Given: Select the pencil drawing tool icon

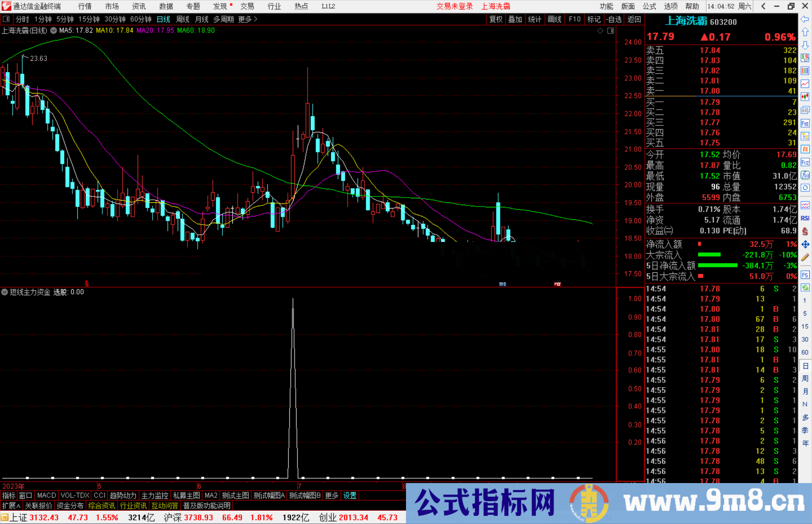Looking at the screenshot, I should (805, 257).
